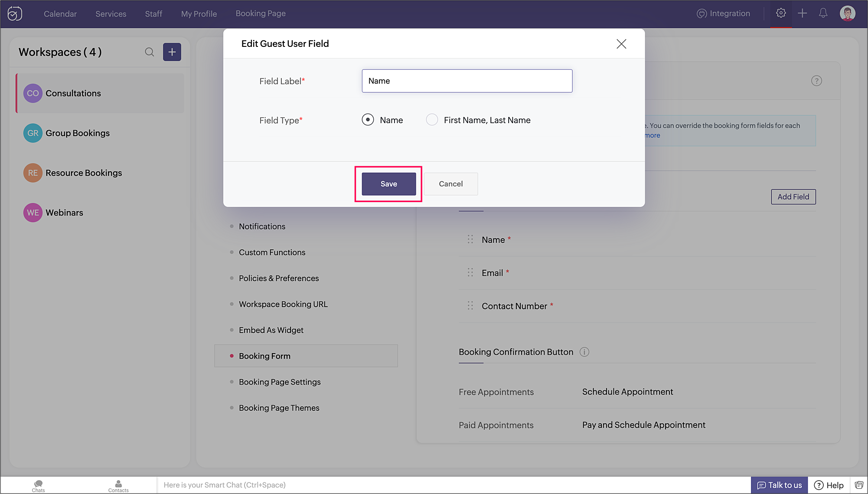Close the Edit Guest User Field dialog
Image resolution: width=868 pixels, height=494 pixels.
click(x=621, y=44)
